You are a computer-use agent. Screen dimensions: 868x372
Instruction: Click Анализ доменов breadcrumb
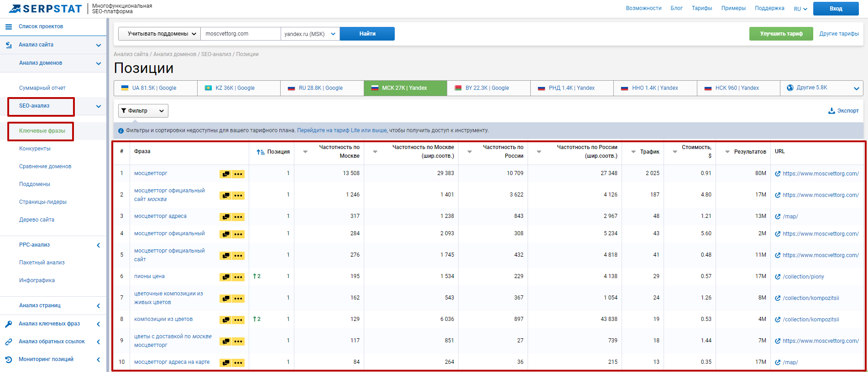(175, 54)
